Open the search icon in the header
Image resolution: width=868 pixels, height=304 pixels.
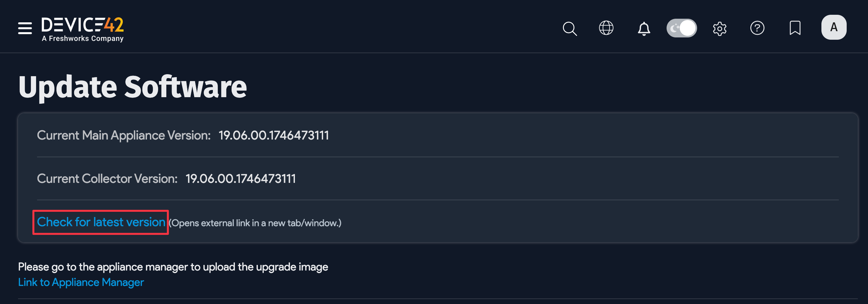(569, 28)
